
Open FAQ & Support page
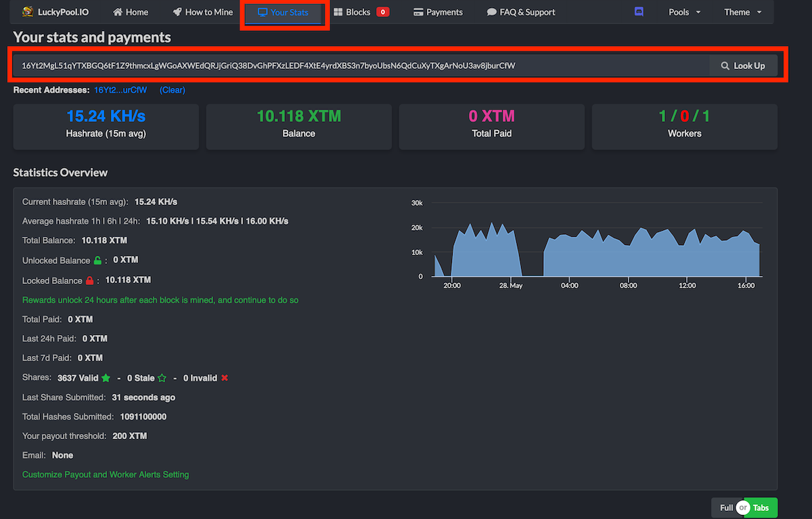pos(521,12)
